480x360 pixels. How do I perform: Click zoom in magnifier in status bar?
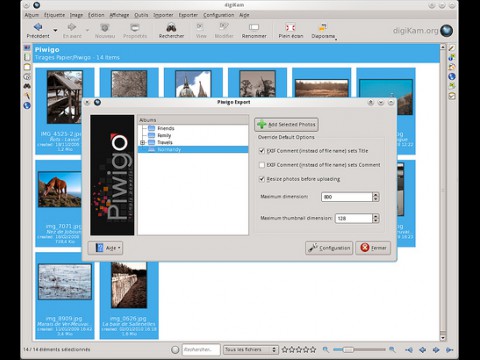pos(392,349)
